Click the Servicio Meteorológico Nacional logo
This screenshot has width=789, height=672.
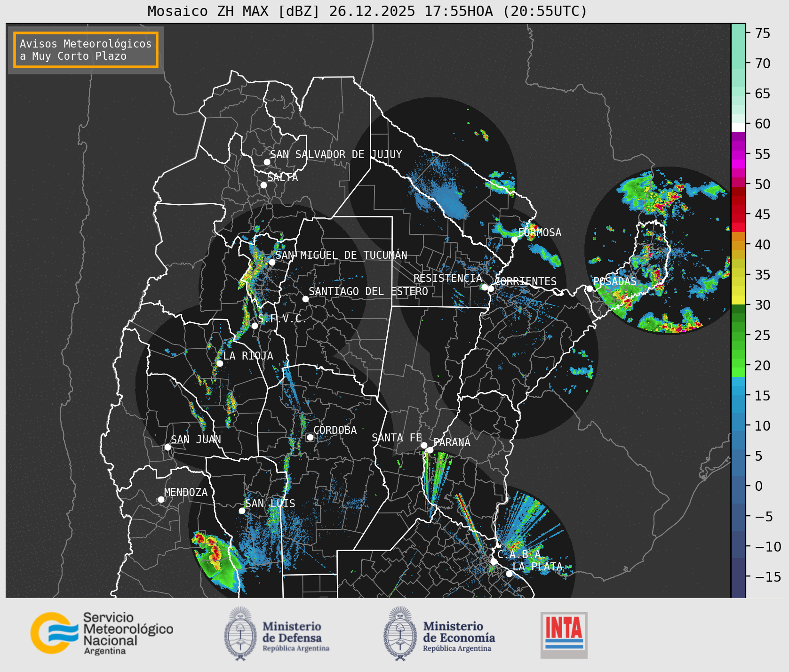tap(102, 633)
